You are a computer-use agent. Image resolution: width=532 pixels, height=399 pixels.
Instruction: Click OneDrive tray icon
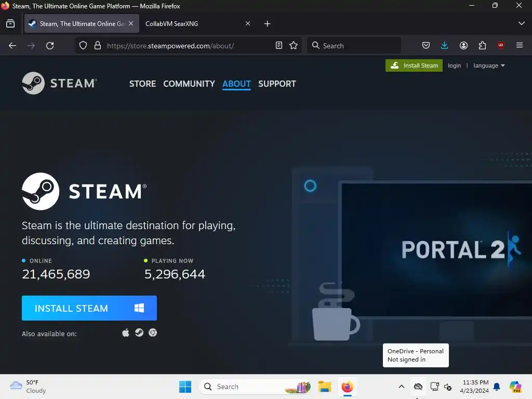pos(418,387)
